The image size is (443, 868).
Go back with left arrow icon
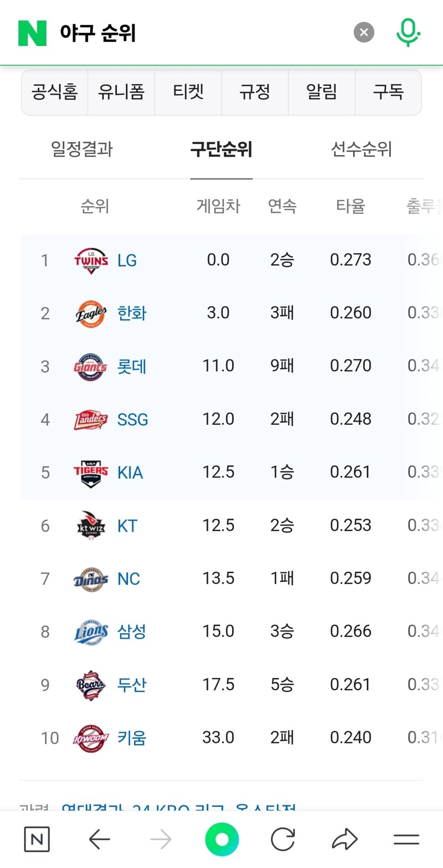(x=100, y=840)
